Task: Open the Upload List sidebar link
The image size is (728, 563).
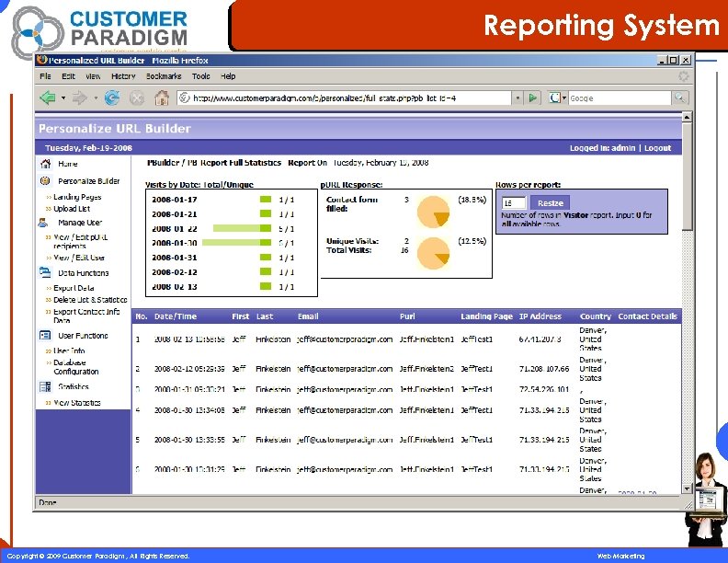Action: pyautogui.click(x=72, y=209)
